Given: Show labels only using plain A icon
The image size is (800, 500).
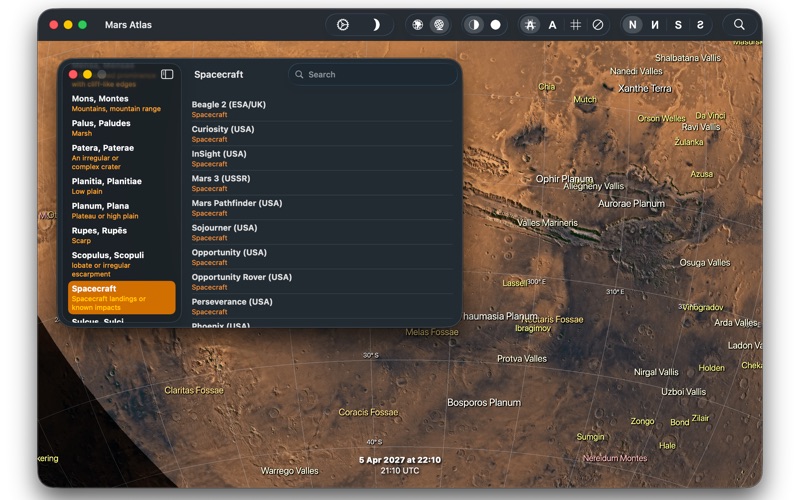Looking at the screenshot, I should tap(553, 24).
